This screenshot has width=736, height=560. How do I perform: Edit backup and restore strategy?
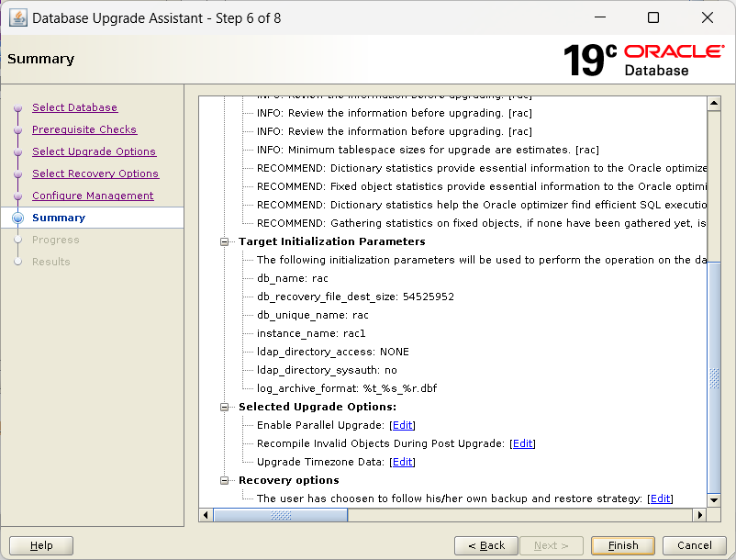660,498
